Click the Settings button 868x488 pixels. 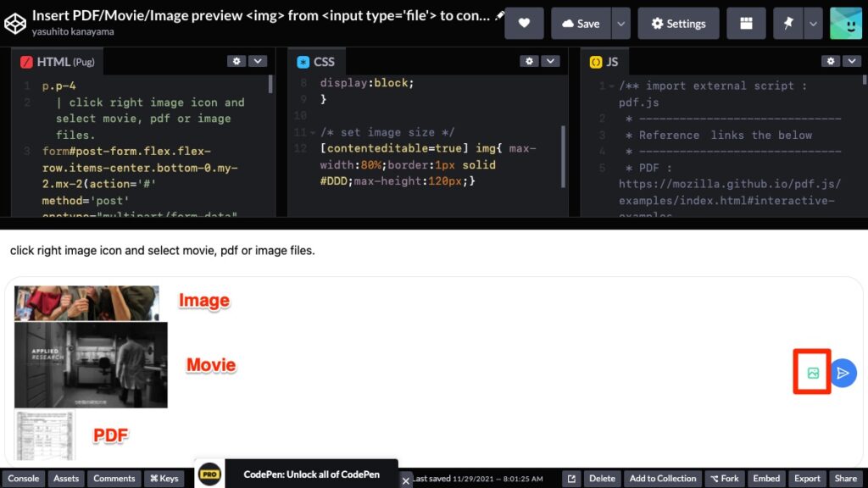(678, 24)
